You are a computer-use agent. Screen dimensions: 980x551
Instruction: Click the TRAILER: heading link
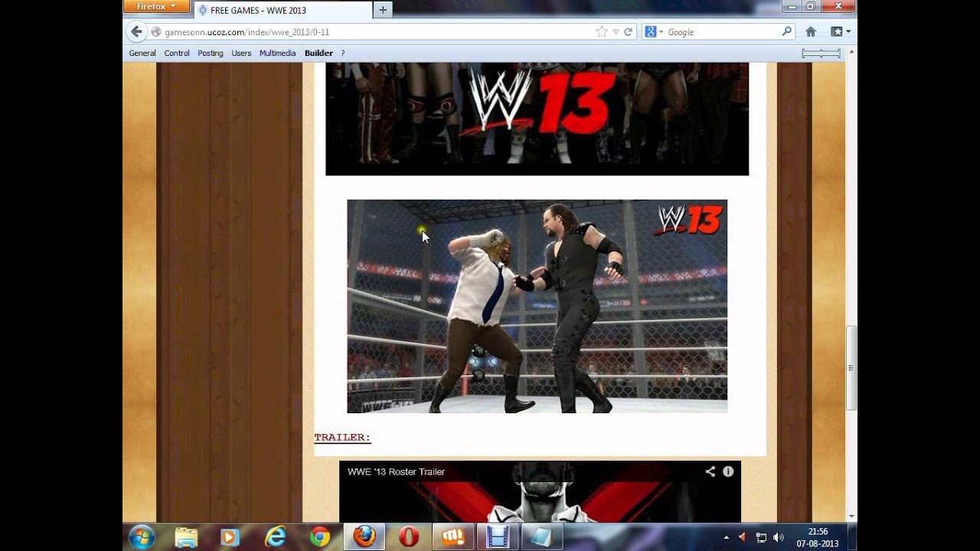click(342, 438)
